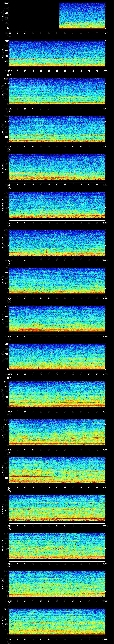114x644 pixels.
Task: Click the 11:13:00 start timestamp
Action: 9,374
